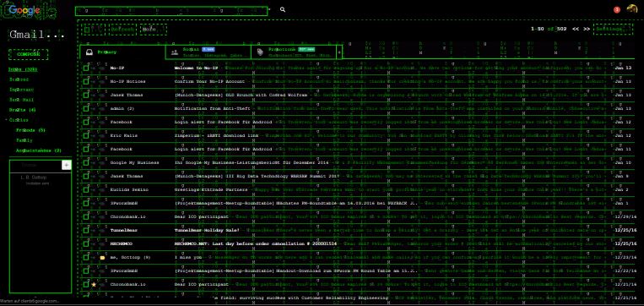
Task: Open the Friends (5) circle
Action: (x=30, y=130)
